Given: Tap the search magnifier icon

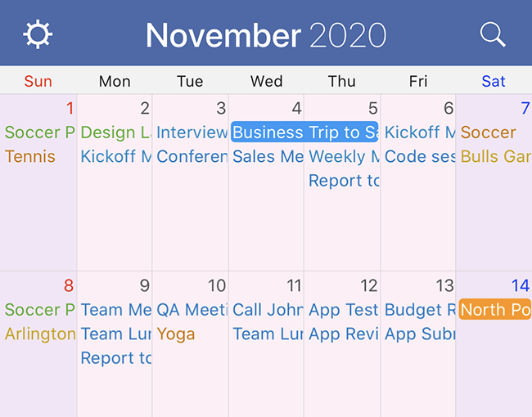Looking at the screenshot, I should coord(493,34).
